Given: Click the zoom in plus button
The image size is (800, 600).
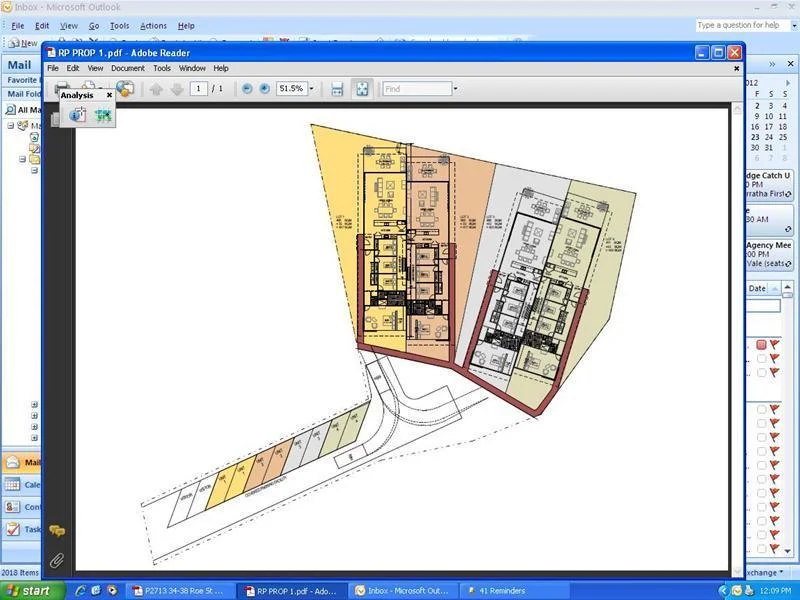Looking at the screenshot, I should [264, 89].
